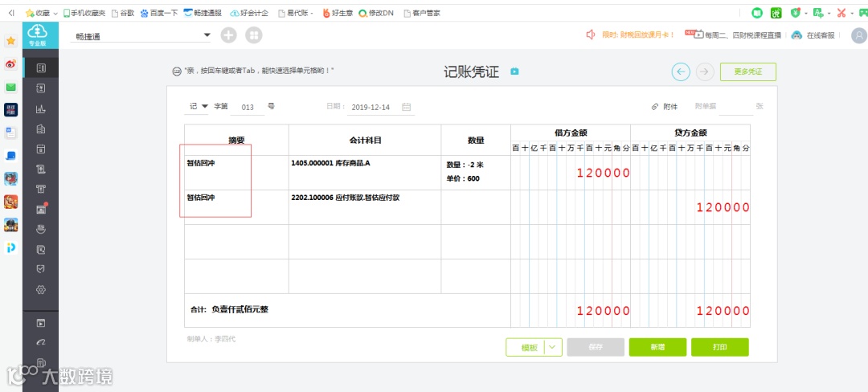Click the green 打印 print button
Viewport: 868px width, 392px height.
tap(719, 347)
